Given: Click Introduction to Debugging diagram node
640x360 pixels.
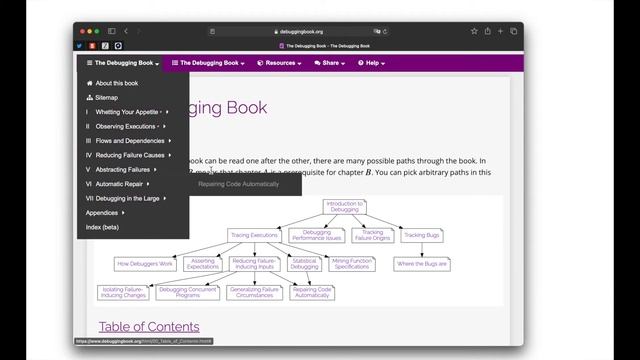Looking at the screenshot, I should (x=344, y=207).
